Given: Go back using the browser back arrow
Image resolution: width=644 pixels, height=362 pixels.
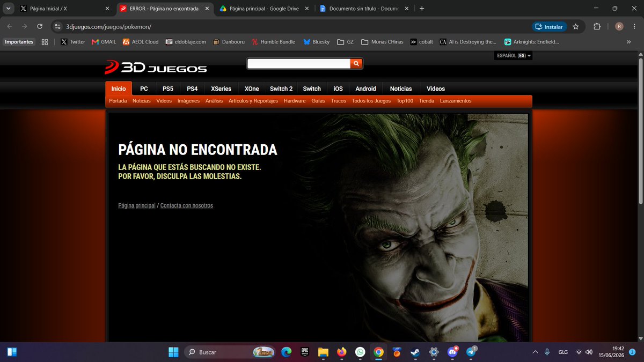Looking at the screenshot, I should [x=10, y=26].
